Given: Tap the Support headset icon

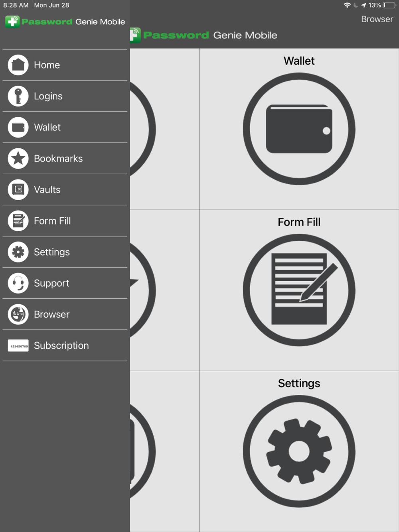Looking at the screenshot, I should [18, 283].
